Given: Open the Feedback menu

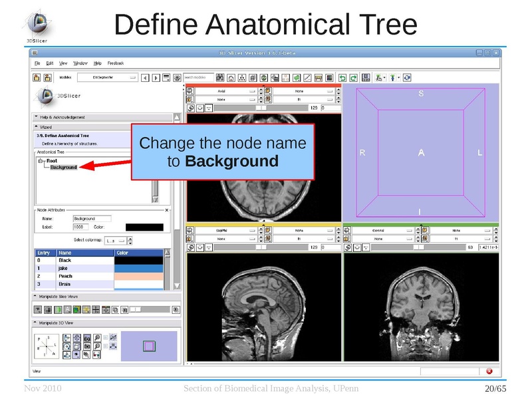Looking at the screenshot, I should (114, 63).
